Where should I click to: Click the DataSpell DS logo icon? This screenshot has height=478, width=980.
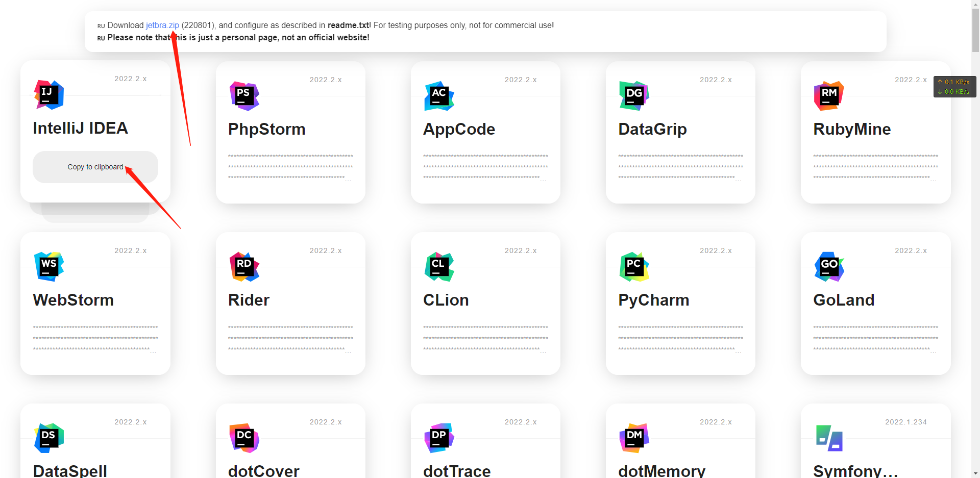pyautogui.click(x=49, y=438)
